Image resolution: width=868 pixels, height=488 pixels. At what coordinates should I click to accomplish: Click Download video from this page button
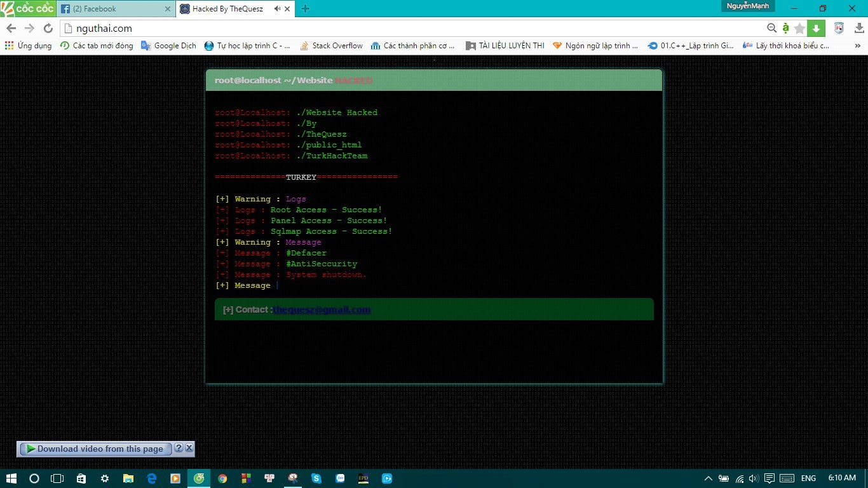[95, 449]
